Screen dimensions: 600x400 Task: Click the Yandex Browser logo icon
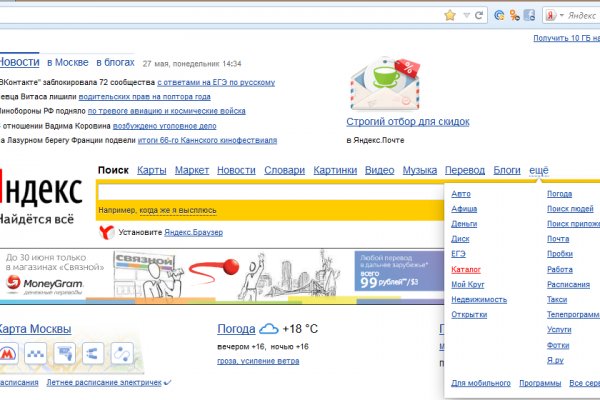[105, 232]
